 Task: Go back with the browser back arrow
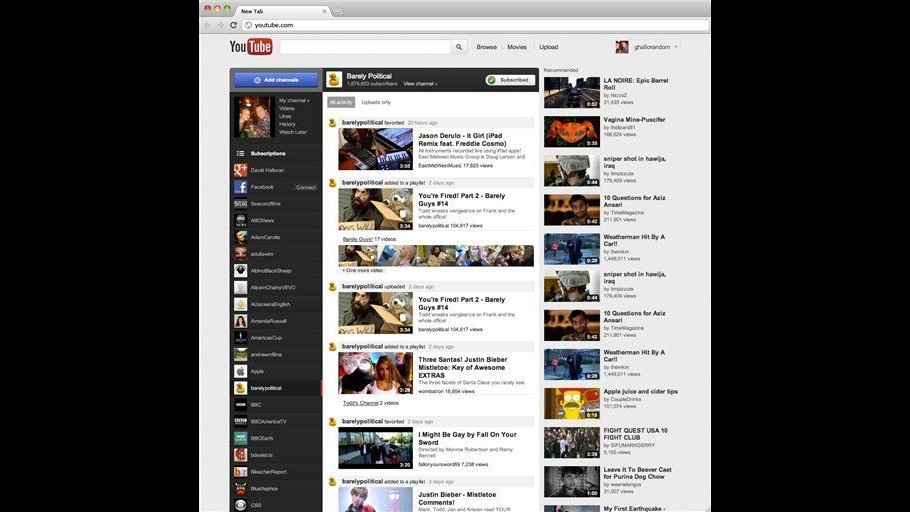coord(207,25)
